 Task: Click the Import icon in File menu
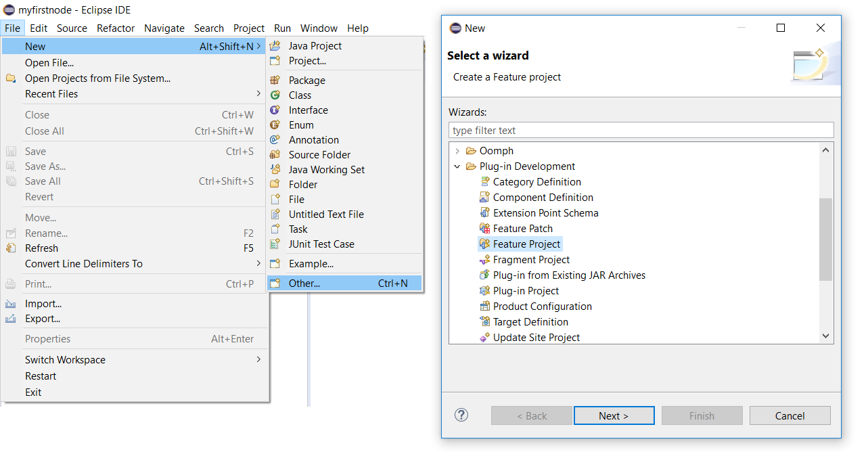11,304
